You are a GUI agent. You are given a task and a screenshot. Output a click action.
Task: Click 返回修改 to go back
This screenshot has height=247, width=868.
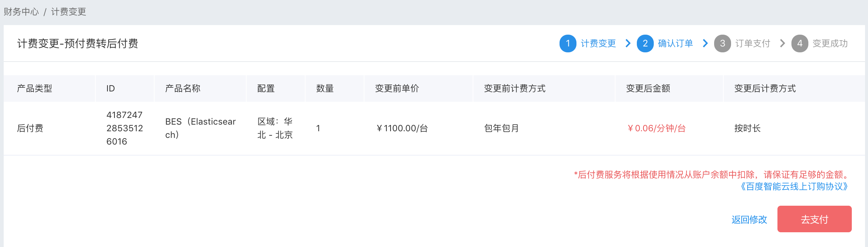(749, 220)
